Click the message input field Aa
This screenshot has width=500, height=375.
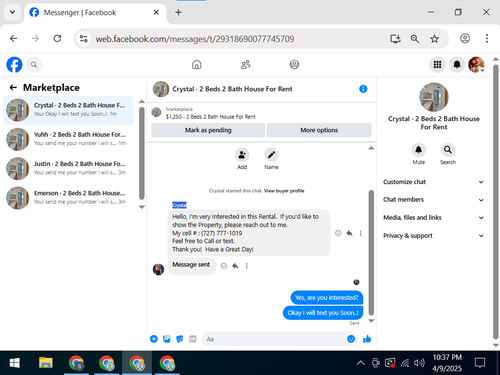pos(275,339)
